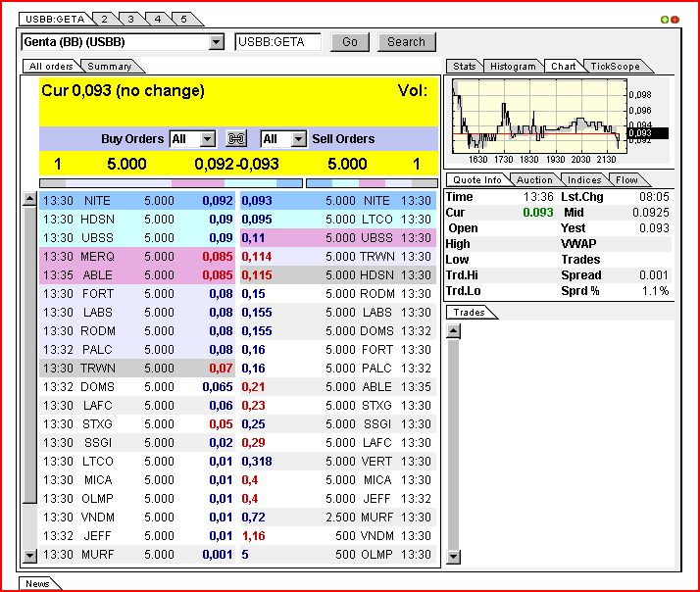Click the Cur 0,093 (no change) header
The image size is (700, 592).
click(123, 90)
